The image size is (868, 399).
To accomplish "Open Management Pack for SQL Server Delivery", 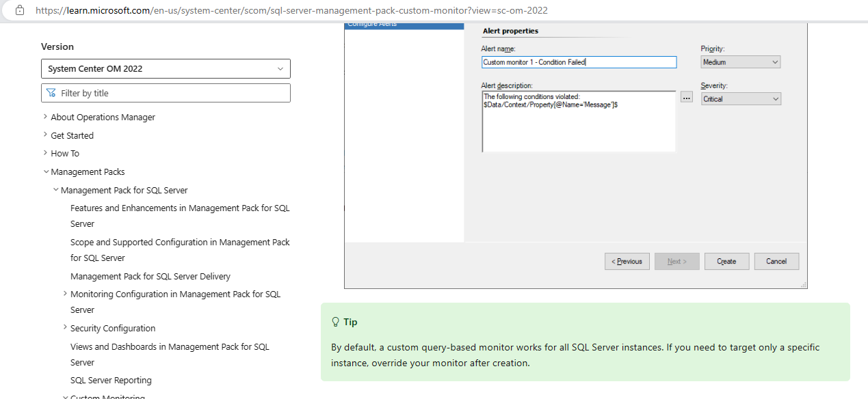I will [150, 276].
